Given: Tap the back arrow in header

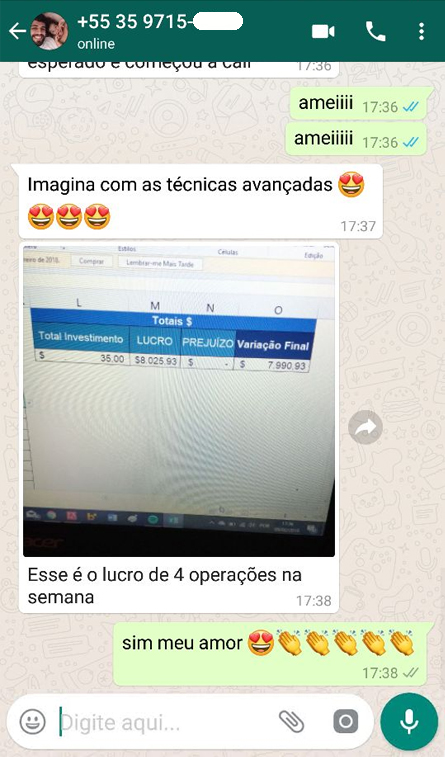Looking at the screenshot, I should point(17,31).
